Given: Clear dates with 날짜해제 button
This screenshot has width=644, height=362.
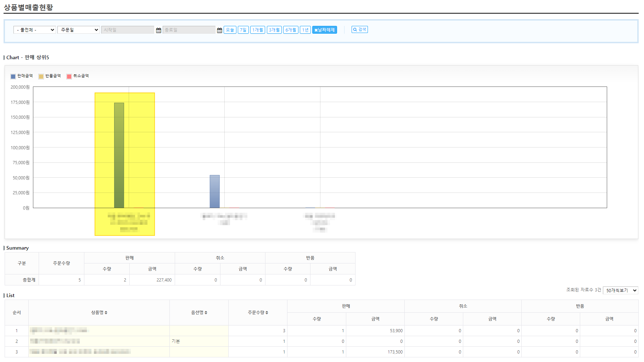Looking at the screenshot, I should (324, 30).
